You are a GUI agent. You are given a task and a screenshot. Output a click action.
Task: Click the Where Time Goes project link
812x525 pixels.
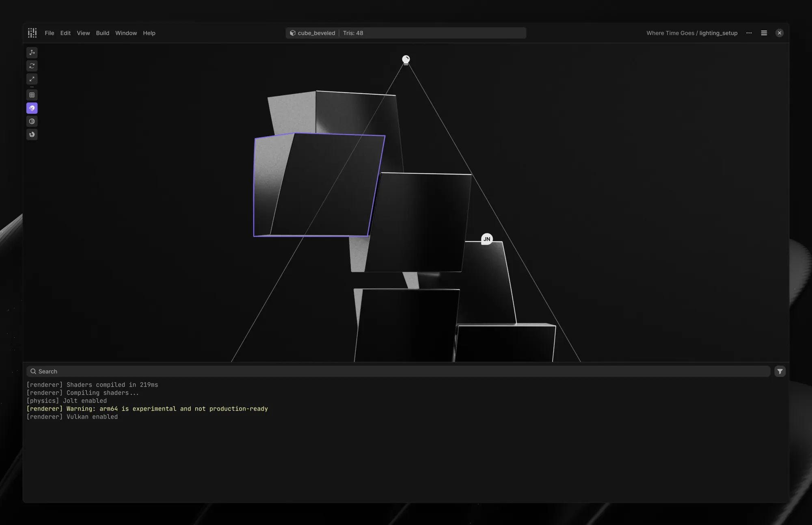coord(670,33)
